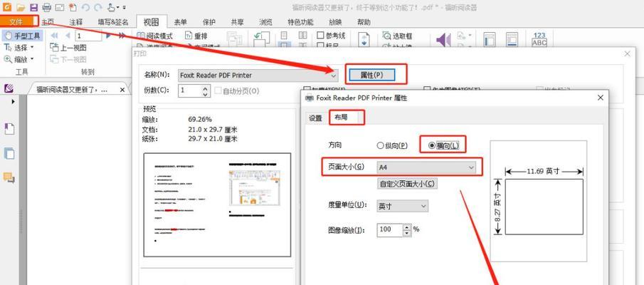Switch to the 表单 form tab
This screenshot has height=285, width=644.
(x=180, y=22)
